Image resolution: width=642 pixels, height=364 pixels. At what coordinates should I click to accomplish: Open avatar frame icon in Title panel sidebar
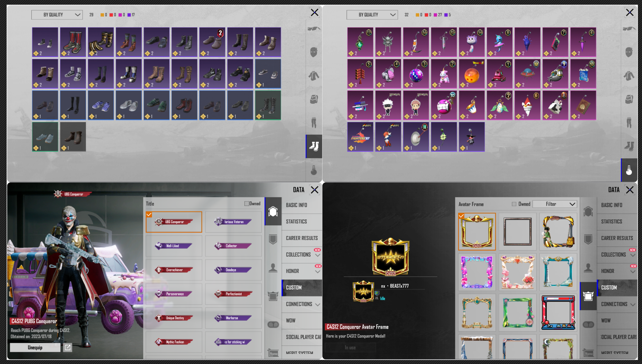click(273, 296)
